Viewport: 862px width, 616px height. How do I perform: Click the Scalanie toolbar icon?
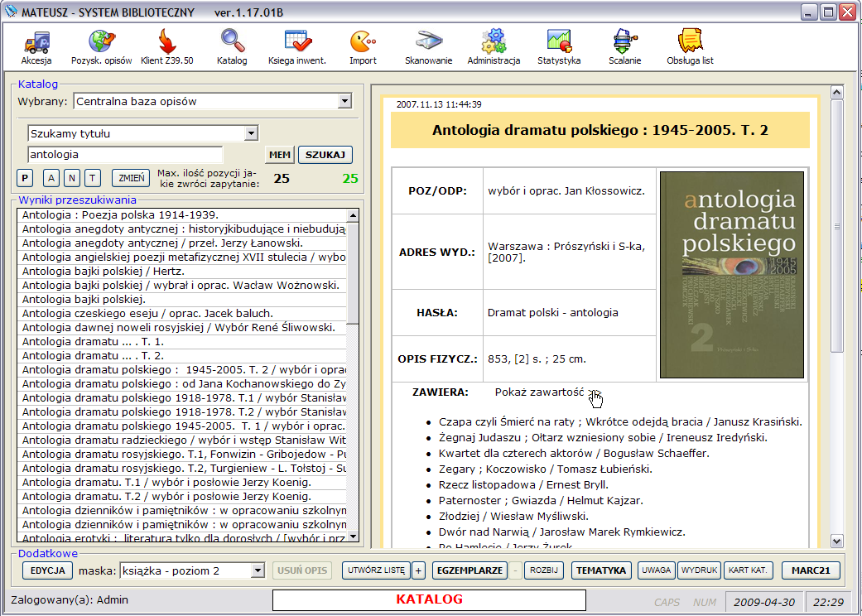624,46
